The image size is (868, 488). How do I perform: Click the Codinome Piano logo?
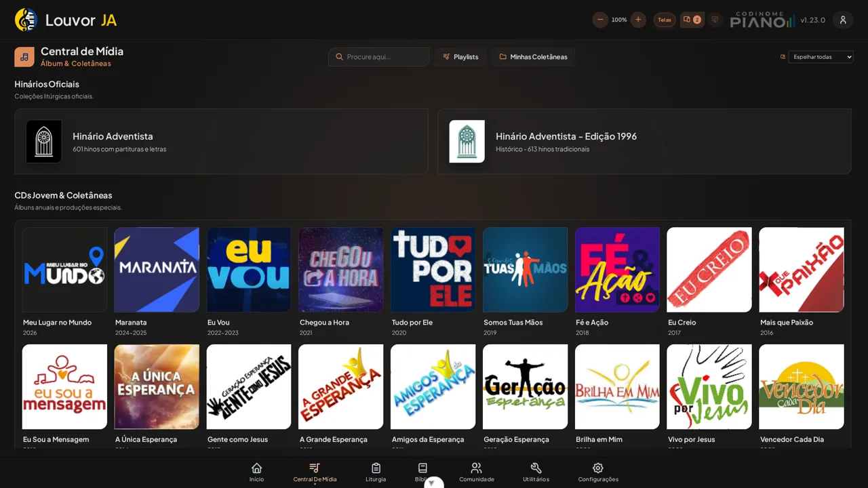click(762, 20)
